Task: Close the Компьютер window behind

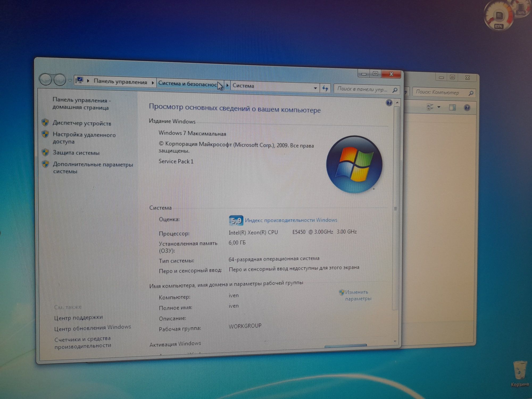Action: pyautogui.click(x=467, y=78)
